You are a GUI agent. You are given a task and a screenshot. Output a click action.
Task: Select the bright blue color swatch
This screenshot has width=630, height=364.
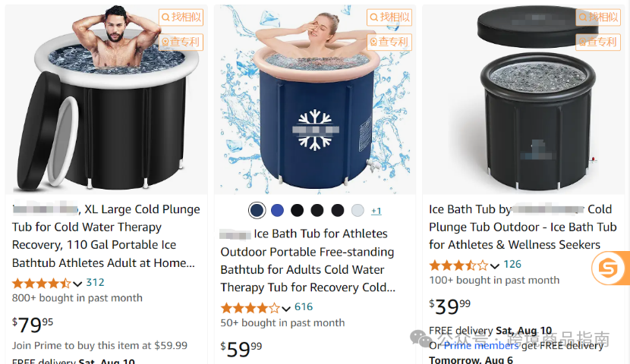[277, 210]
